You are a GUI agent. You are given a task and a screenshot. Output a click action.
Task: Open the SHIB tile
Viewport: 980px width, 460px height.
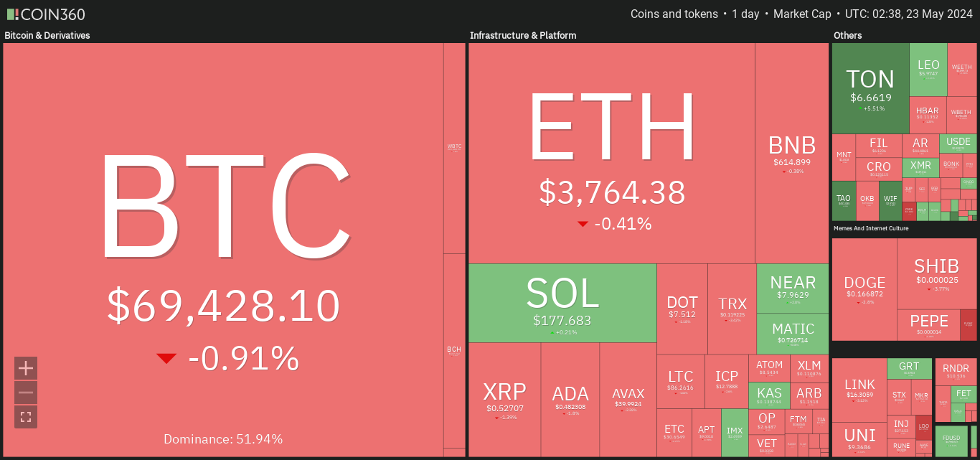click(931, 273)
